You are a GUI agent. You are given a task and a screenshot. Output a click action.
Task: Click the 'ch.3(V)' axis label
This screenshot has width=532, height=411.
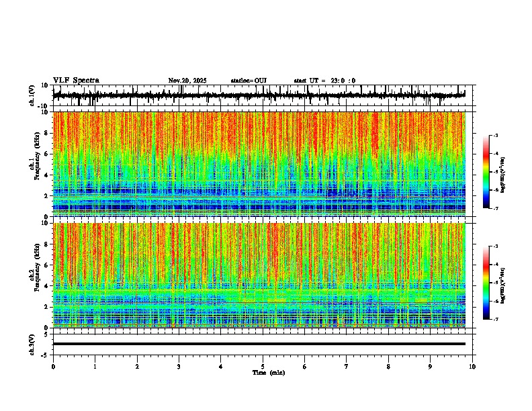point(32,345)
